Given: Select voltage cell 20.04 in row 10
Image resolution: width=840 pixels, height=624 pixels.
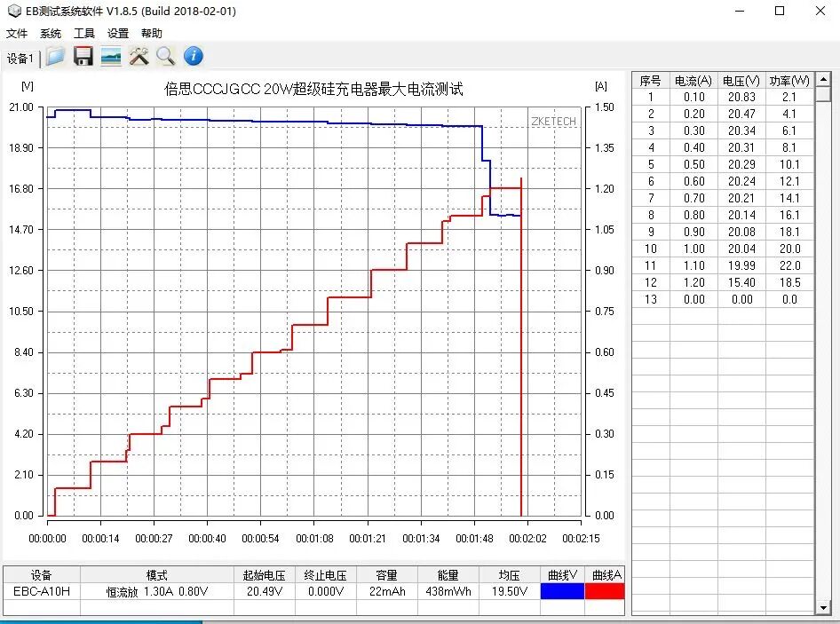Looking at the screenshot, I should tap(741, 249).
